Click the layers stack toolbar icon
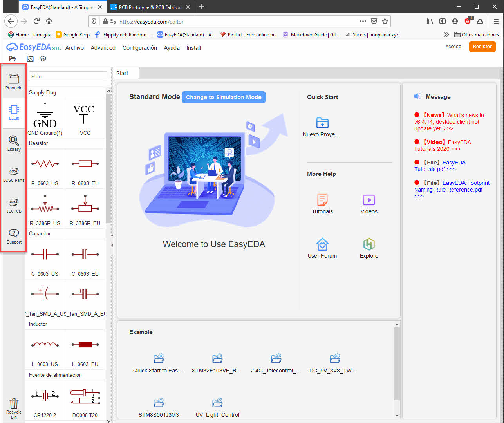The image size is (504, 423). point(43,59)
